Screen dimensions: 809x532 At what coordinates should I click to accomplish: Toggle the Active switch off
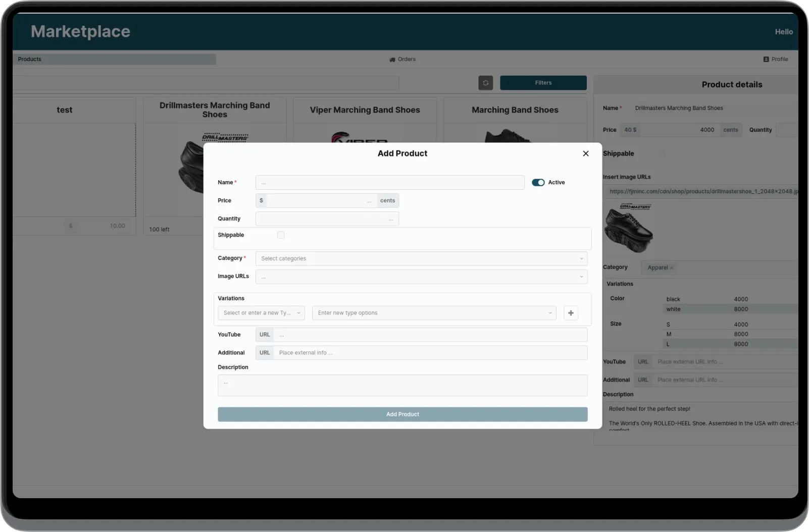tap(538, 183)
